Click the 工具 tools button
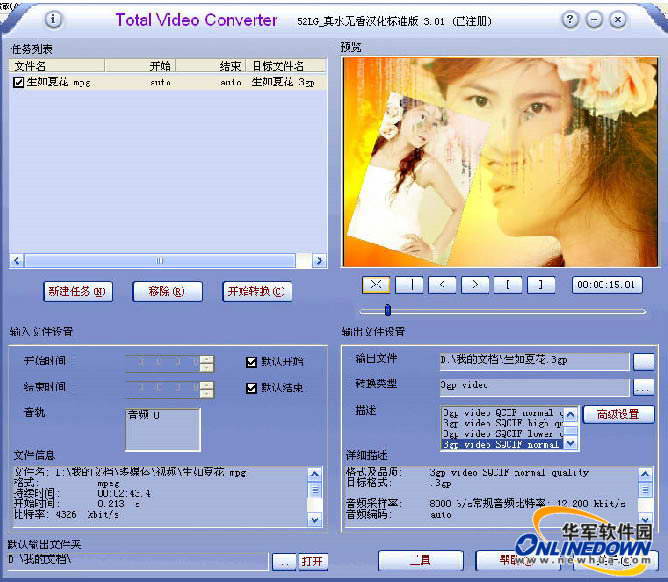The width and height of the screenshot is (668, 582). tap(421, 560)
